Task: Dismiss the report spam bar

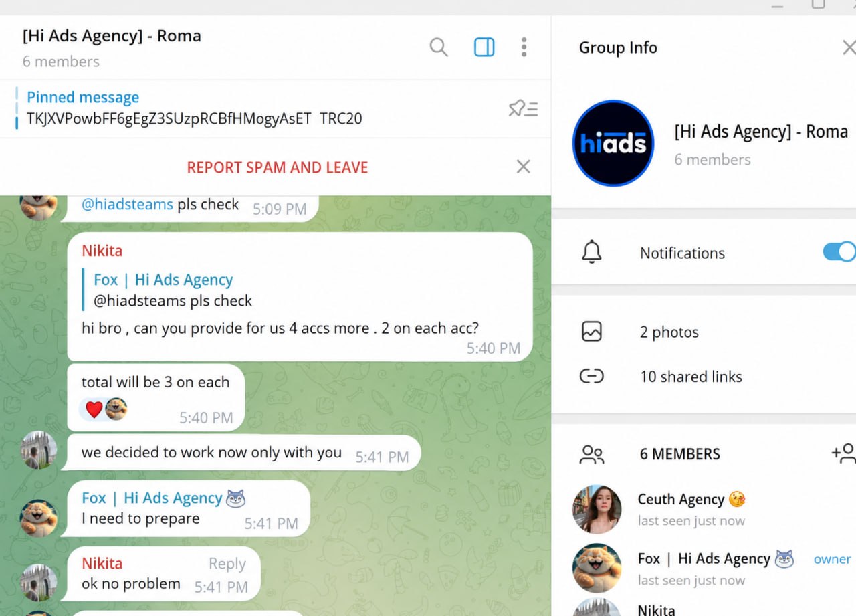Action: pos(524,167)
